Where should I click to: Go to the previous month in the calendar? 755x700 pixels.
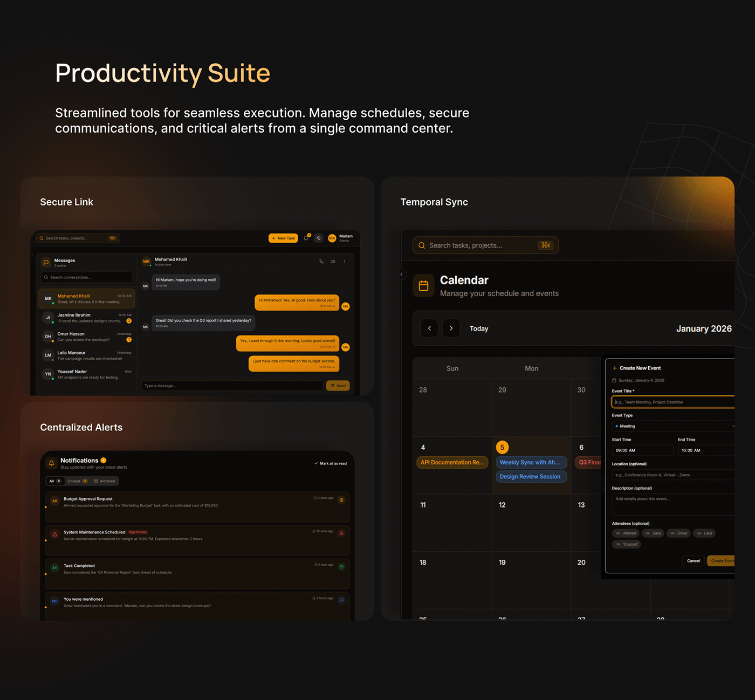tap(429, 328)
